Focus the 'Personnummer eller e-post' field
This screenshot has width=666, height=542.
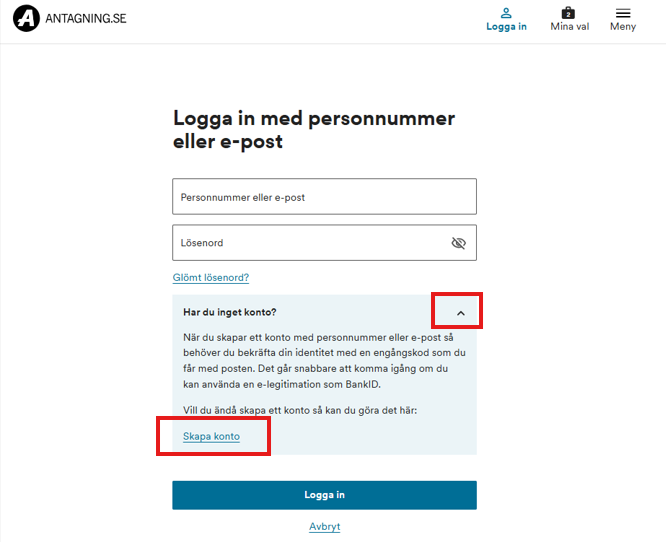click(324, 197)
